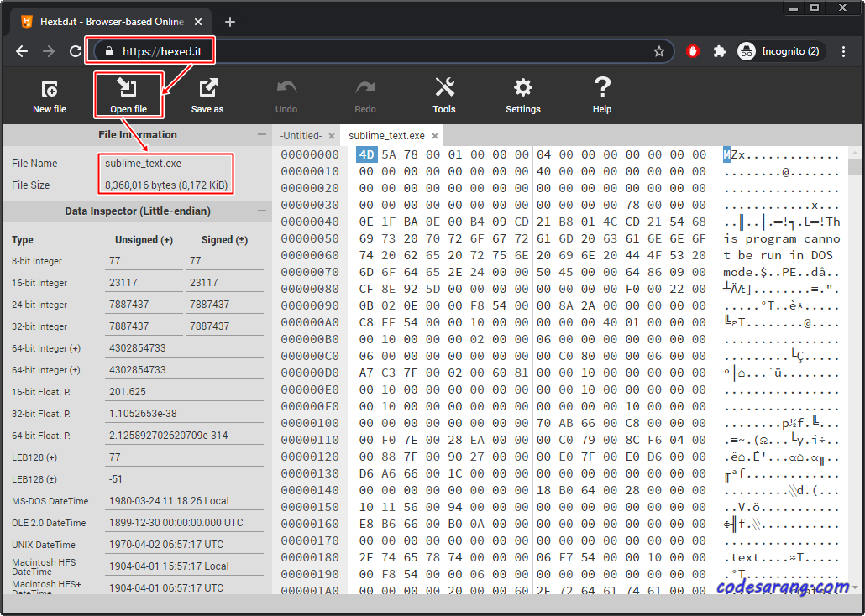Collapse the Data Inspector panel
Image resolution: width=865 pixels, height=616 pixels.
(x=261, y=211)
